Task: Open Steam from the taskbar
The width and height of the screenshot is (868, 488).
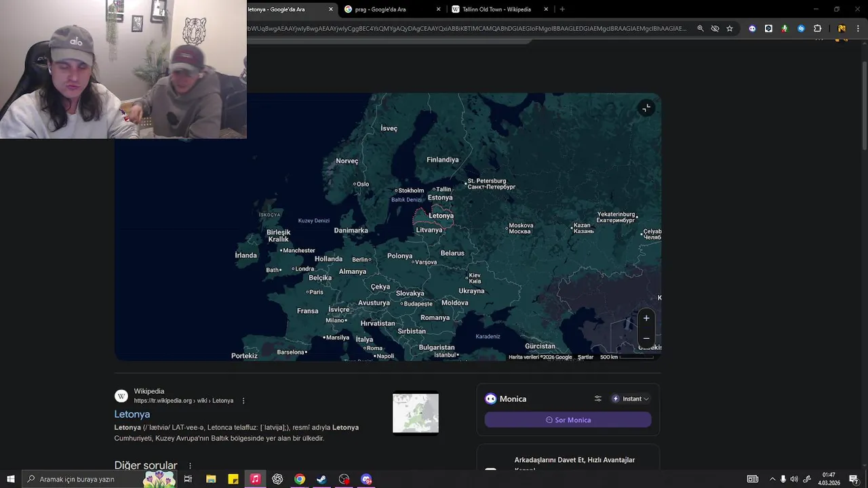Action: 321,479
